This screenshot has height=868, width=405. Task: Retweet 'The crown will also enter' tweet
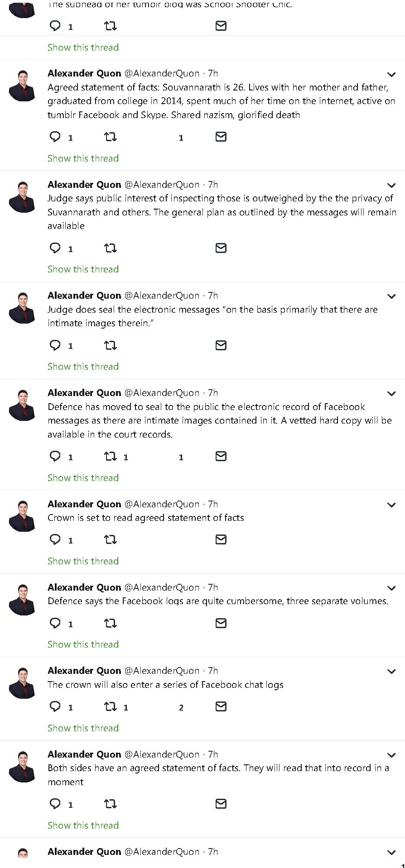tap(111, 706)
